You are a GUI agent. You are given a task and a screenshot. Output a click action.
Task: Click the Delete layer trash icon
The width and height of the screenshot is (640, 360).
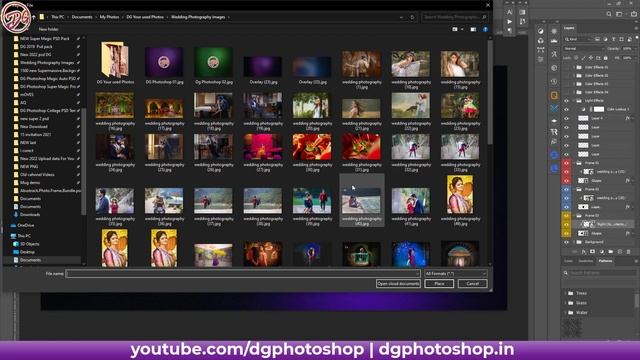click(629, 252)
